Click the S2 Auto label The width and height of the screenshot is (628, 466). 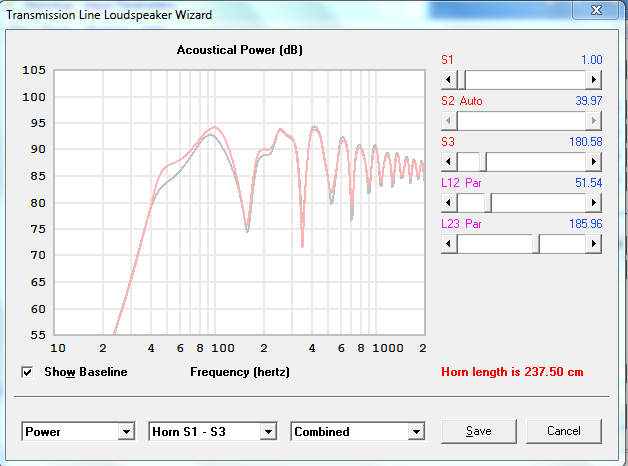pyautogui.click(x=462, y=100)
